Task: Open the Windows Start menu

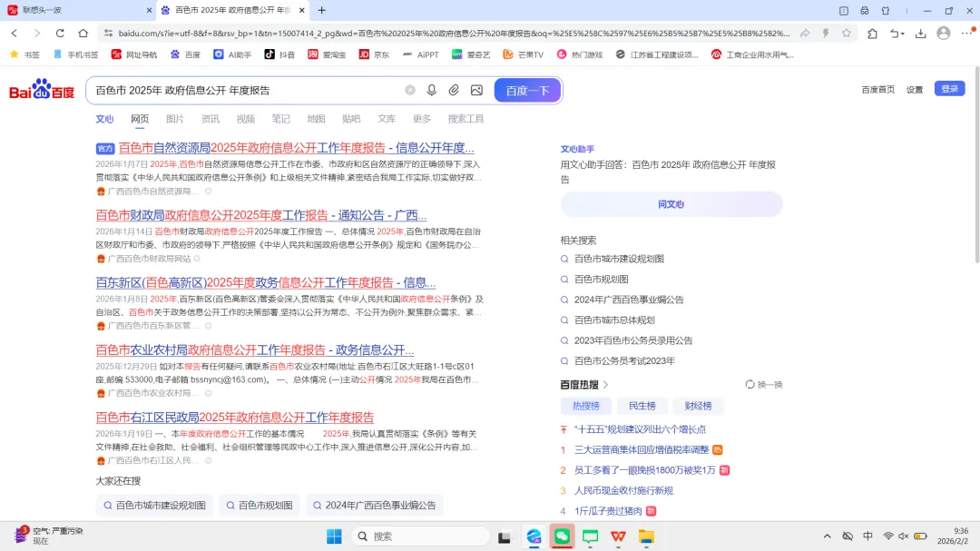Action: coord(334,536)
